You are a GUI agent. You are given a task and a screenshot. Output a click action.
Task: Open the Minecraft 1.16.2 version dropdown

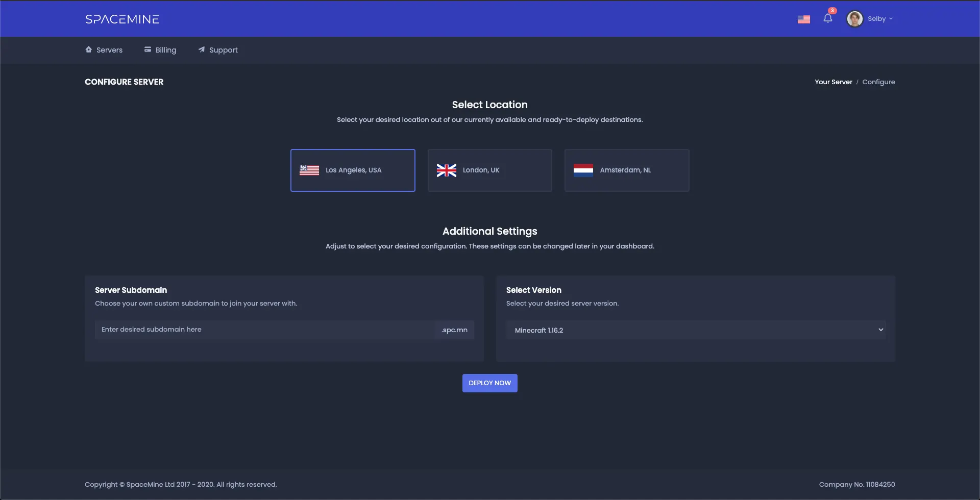coord(695,330)
